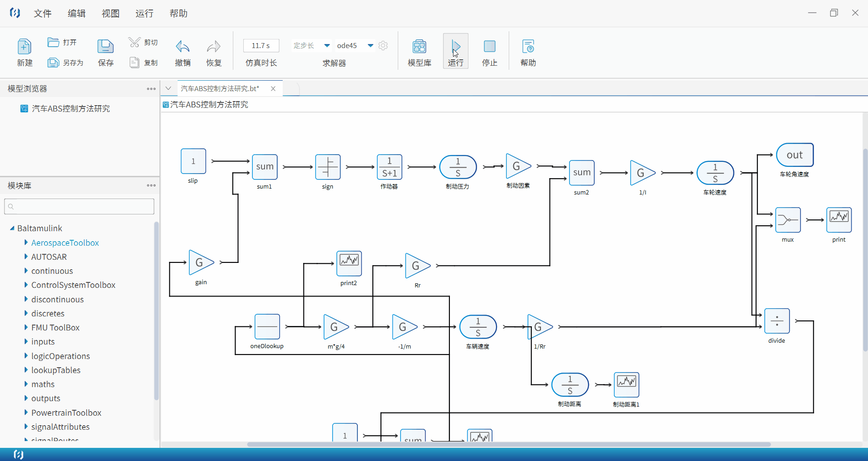Expand FMU ToolBox library

pos(26,327)
